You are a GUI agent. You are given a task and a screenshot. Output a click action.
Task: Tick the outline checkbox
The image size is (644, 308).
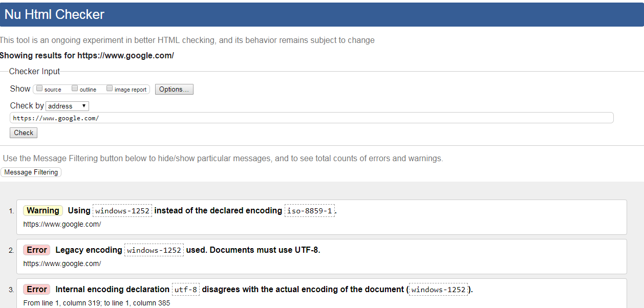(x=75, y=89)
